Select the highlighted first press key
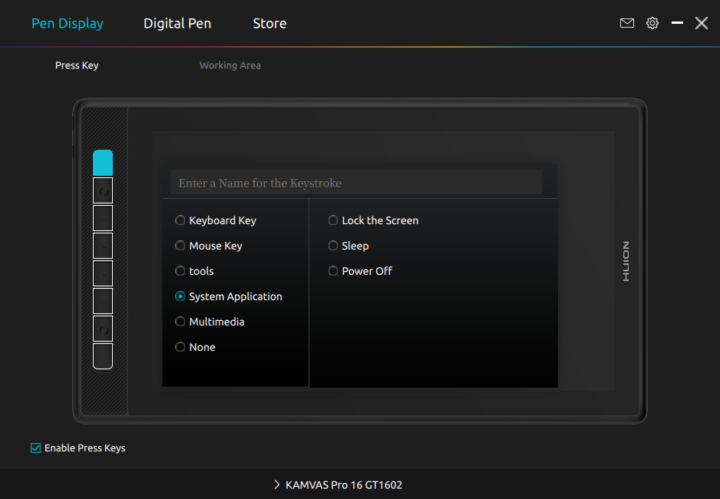720x499 pixels. [103, 163]
